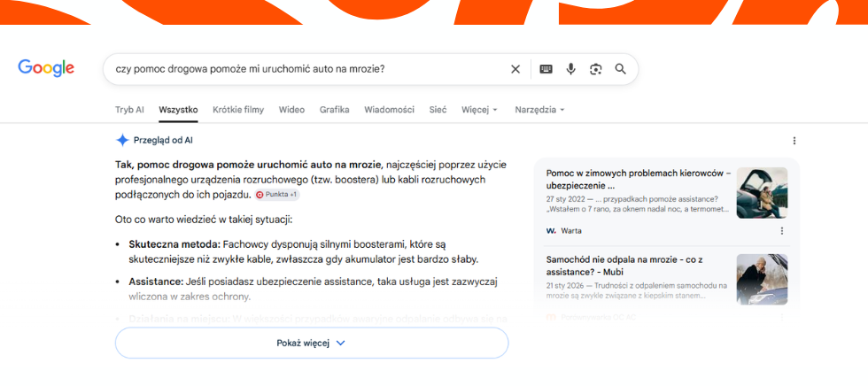This screenshot has width=868, height=386.
Task: Submit search with the magnifier icon
Action: (621, 69)
